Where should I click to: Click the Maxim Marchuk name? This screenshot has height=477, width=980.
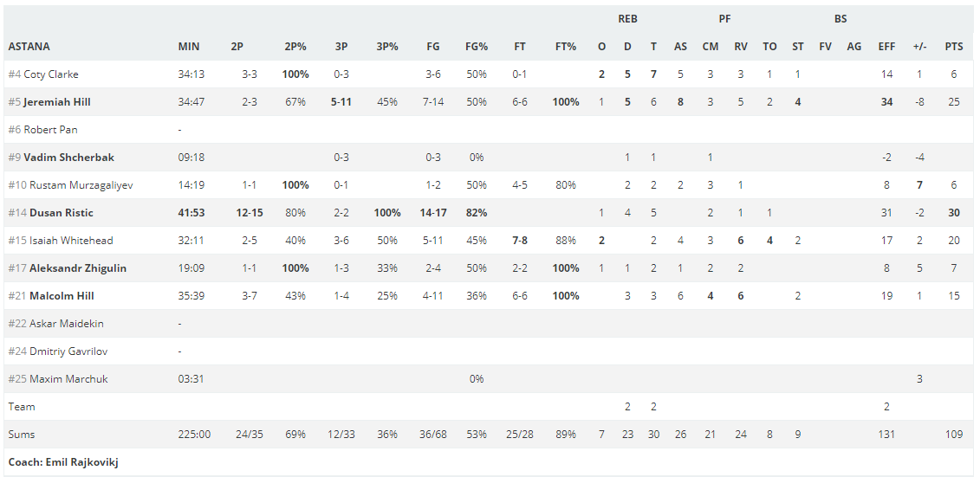[68, 379]
